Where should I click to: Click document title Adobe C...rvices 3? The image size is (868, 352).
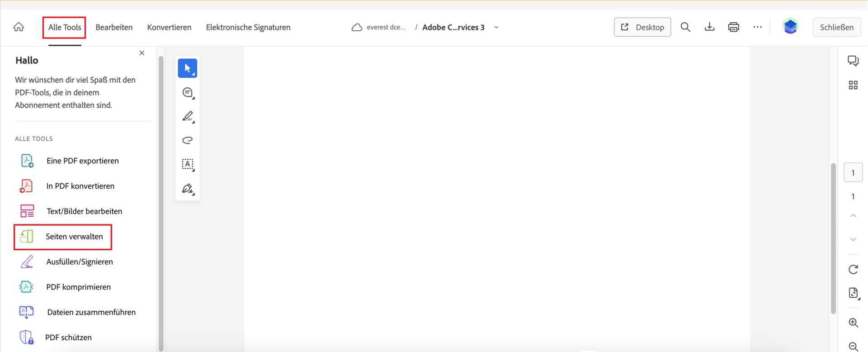pos(453,27)
